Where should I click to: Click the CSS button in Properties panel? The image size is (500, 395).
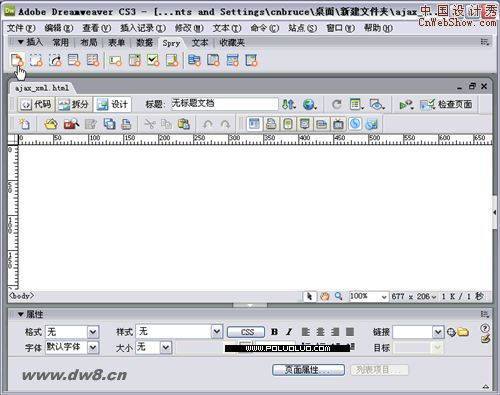click(x=246, y=332)
